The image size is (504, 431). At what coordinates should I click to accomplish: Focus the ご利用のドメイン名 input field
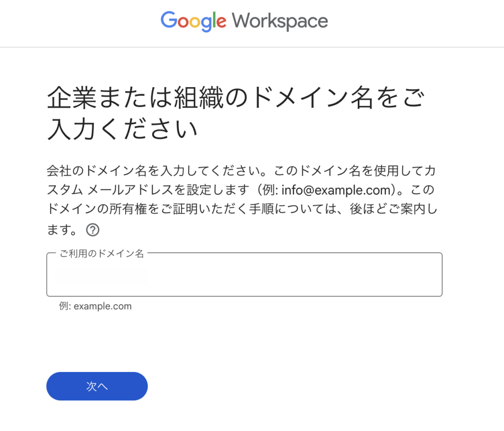244,277
